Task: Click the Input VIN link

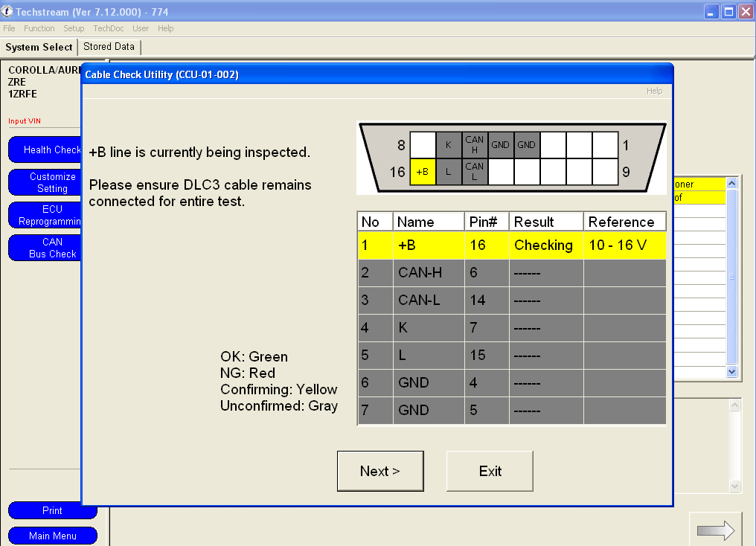Action: [25, 121]
